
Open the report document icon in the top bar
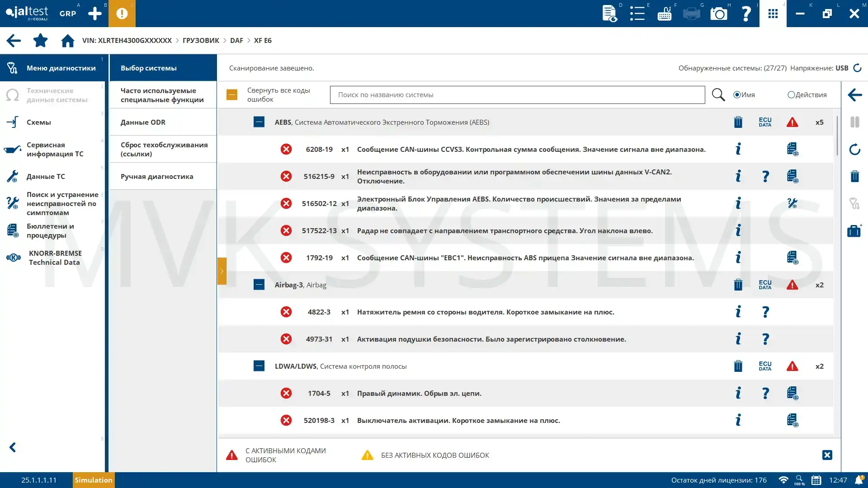pos(610,14)
